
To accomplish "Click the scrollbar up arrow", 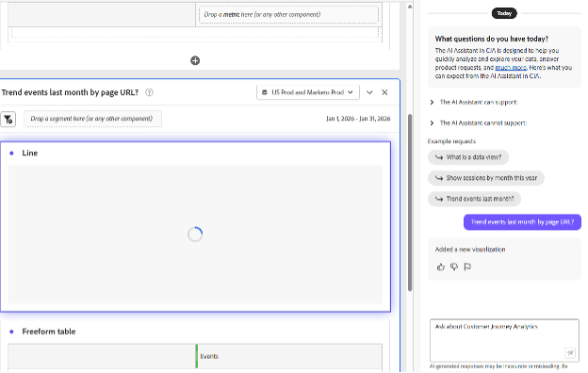I will (410, 7).
